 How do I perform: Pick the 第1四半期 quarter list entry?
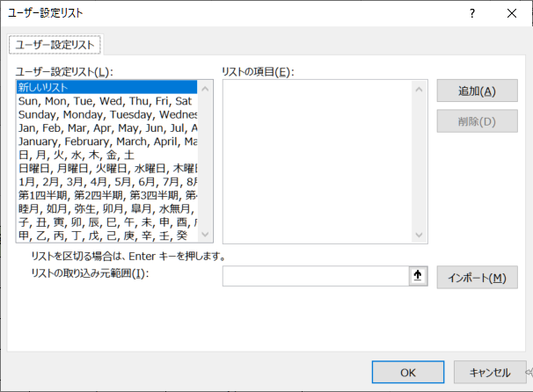click(x=107, y=195)
